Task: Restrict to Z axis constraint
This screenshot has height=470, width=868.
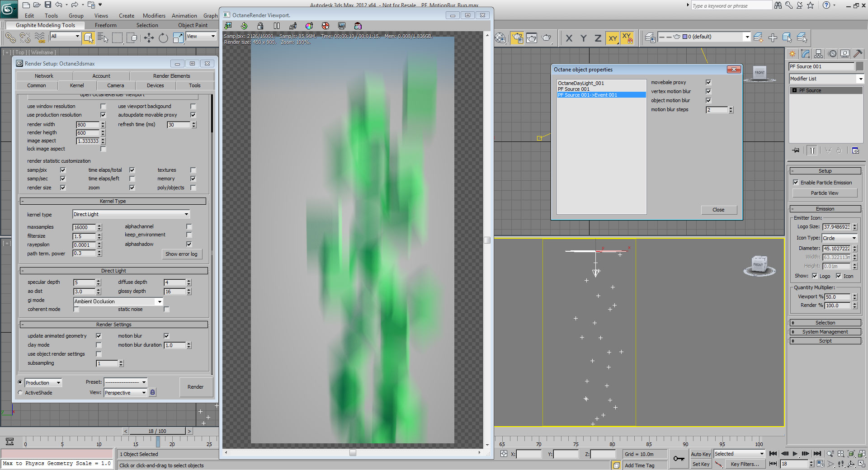Action: click(x=598, y=38)
